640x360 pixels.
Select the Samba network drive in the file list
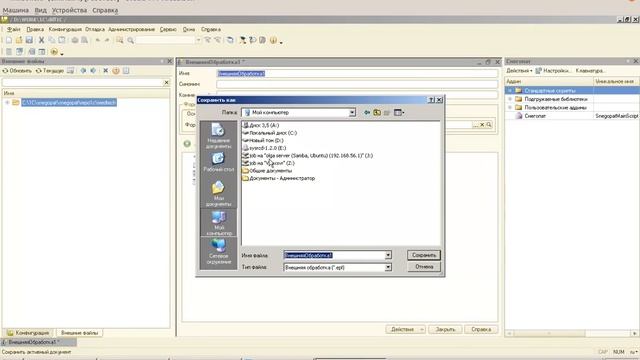tap(308, 156)
